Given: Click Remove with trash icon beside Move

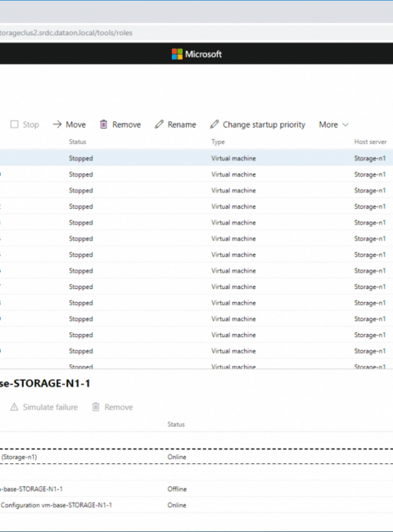Looking at the screenshot, I should [x=120, y=124].
